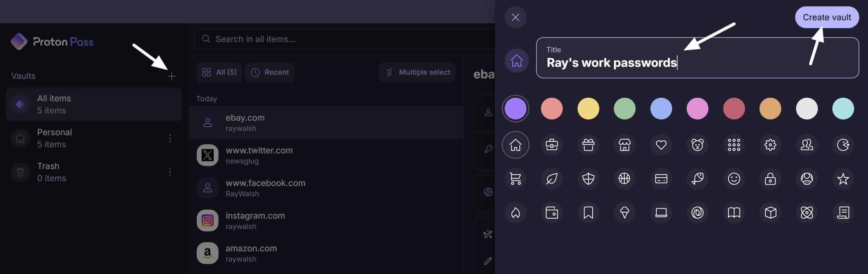Choose the basketball vault icon
Image resolution: width=868 pixels, height=274 pixels.
[x=625, y=178]
